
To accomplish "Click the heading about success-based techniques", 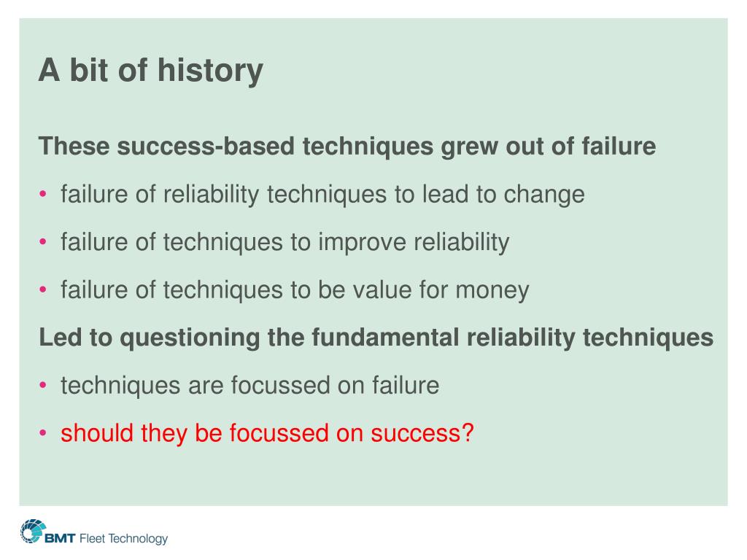I will point(347,146).
